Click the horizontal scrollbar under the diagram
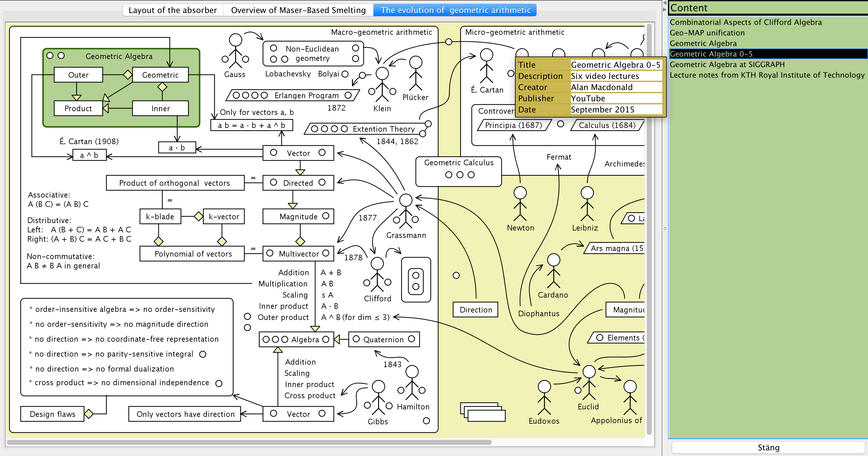Screen dimensions: 868x456 tap(249, 442)
